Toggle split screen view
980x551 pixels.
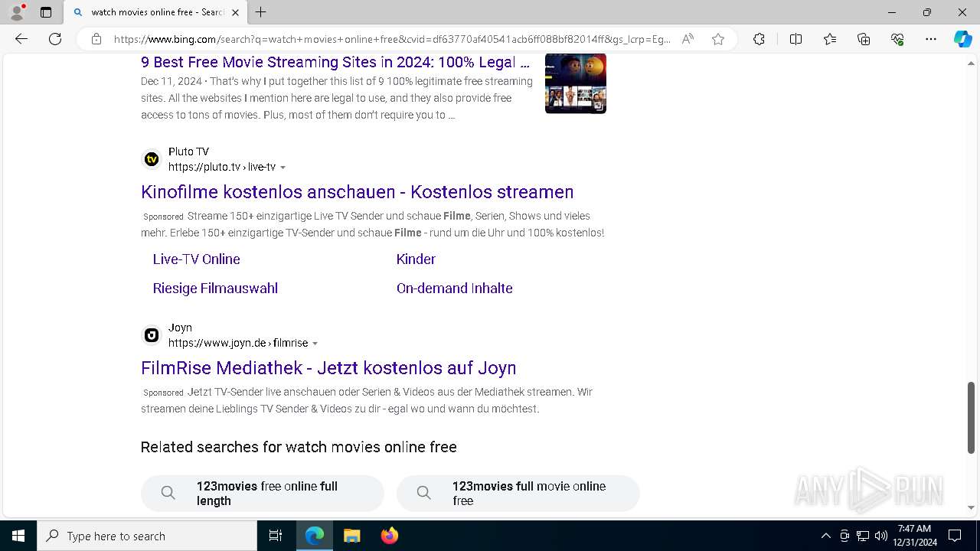point(795,39)
